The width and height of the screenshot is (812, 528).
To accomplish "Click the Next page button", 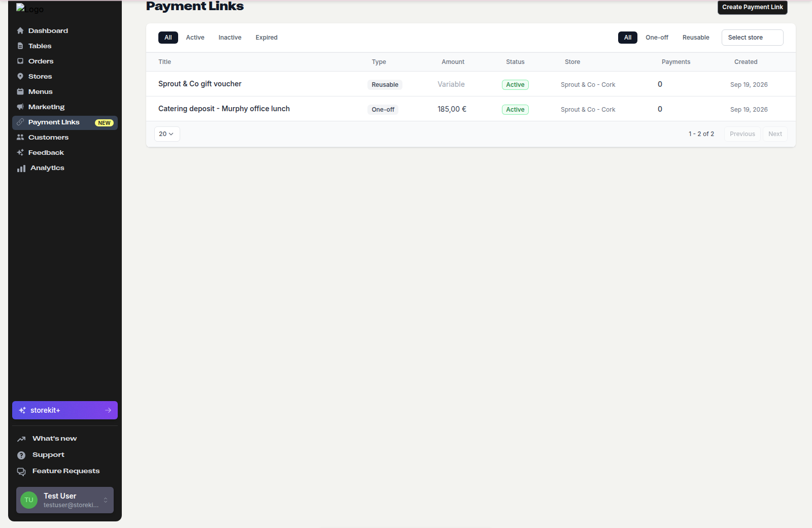I will pos(775,134).
